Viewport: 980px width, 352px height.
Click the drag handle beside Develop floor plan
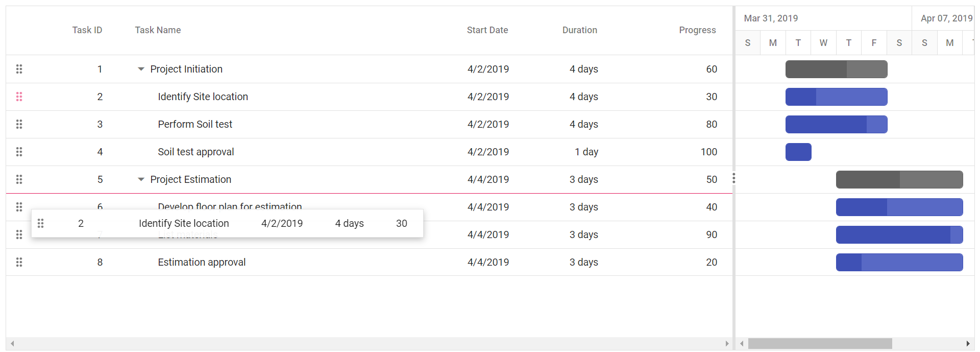[19, 207]
